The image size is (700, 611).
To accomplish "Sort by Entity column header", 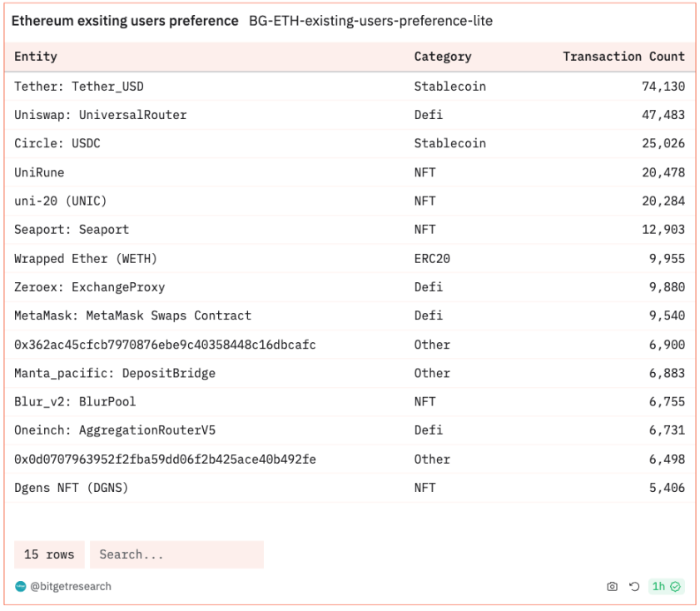I will tap(36, 57).
